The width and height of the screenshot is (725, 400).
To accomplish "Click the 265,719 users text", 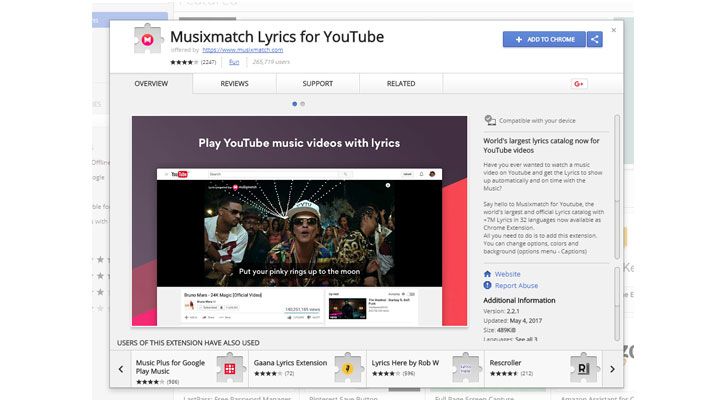I will click(x=271, y=62).
